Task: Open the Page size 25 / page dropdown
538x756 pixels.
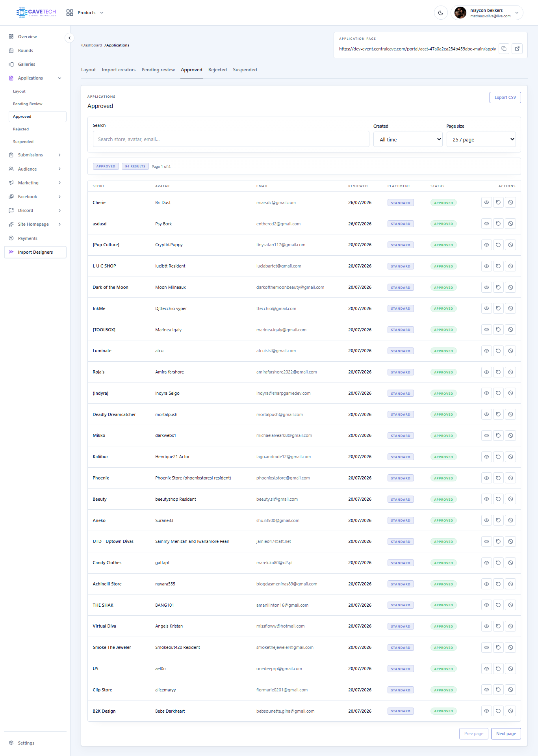Action: (x=481, y=139)
